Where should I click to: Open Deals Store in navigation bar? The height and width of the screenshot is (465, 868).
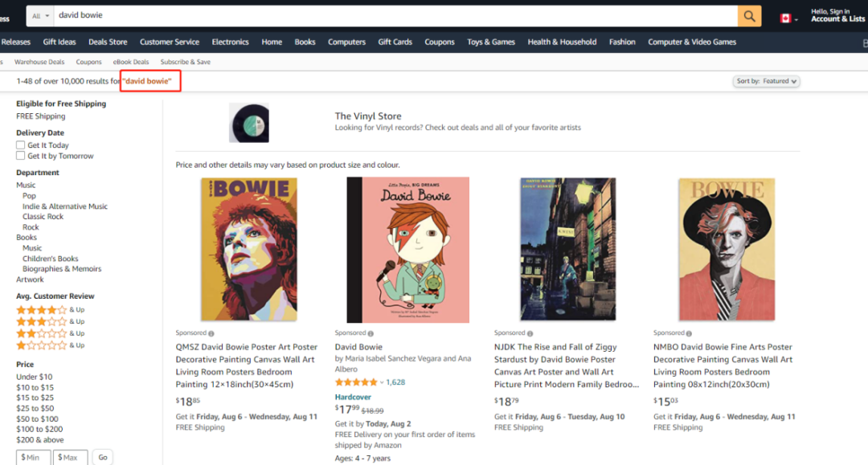pos(108,42)
